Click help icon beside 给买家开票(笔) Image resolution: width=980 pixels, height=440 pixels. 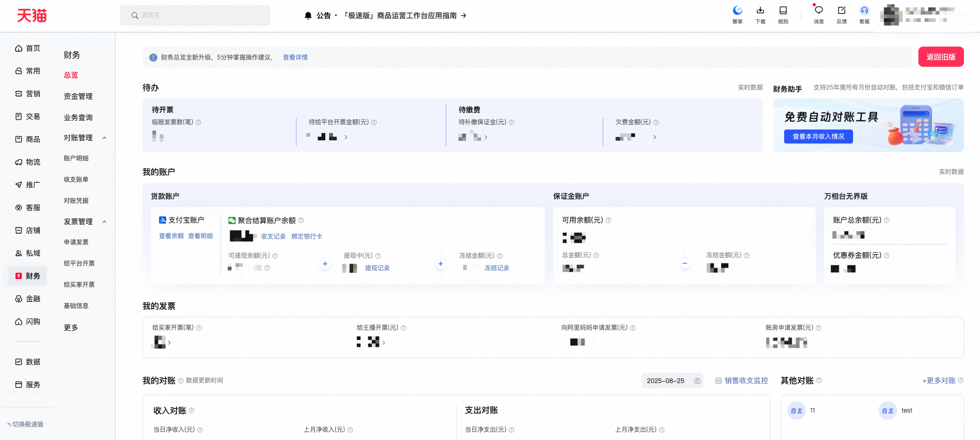pyautogui.click(x=199, y=328)
